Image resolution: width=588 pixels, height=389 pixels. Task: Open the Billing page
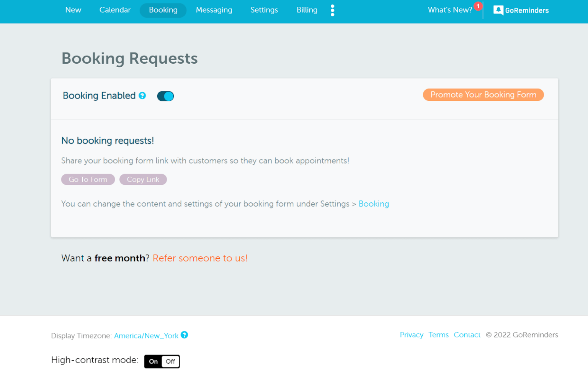click(x=307, y=10)
